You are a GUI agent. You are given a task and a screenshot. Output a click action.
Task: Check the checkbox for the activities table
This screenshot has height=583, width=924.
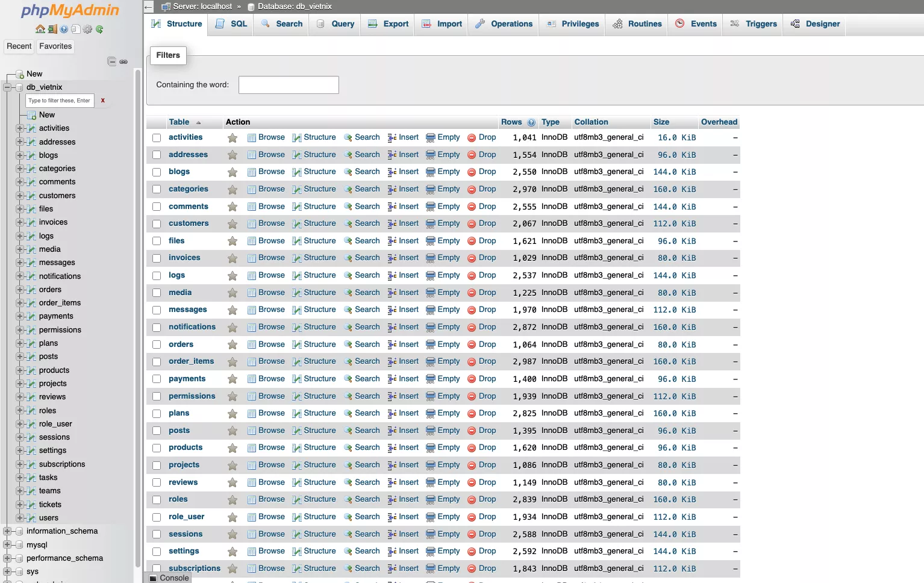[157, 137]
